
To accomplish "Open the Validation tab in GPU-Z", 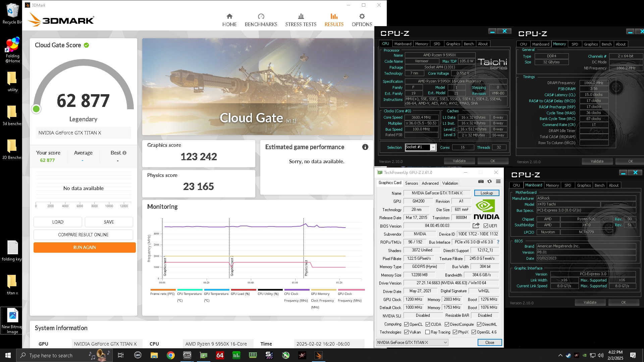I will point(450,183).
